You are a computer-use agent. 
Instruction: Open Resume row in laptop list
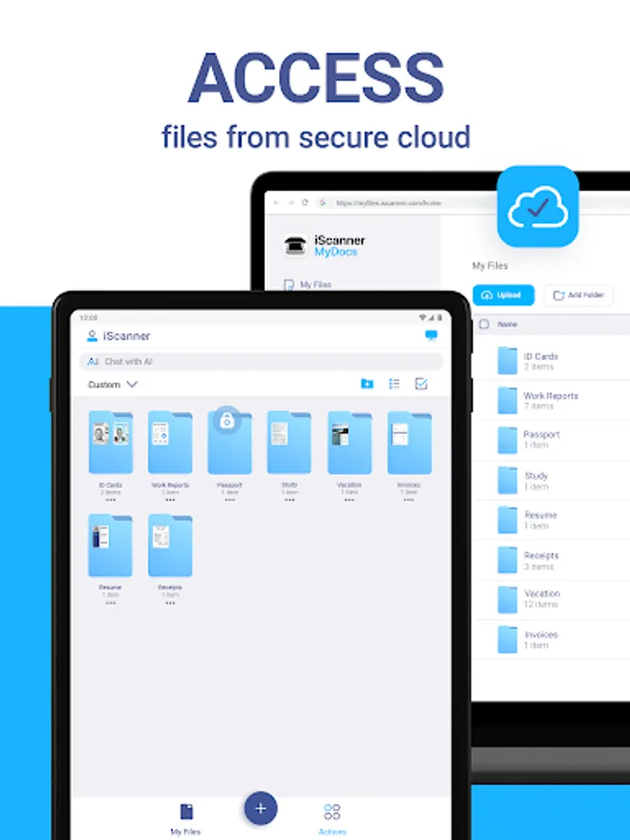coord(552,520)
